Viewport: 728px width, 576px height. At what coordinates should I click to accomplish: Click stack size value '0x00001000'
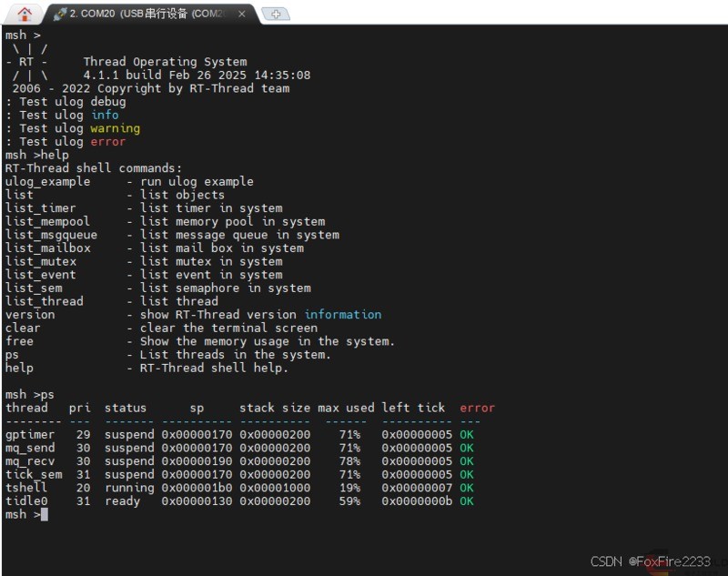point(275,488)
